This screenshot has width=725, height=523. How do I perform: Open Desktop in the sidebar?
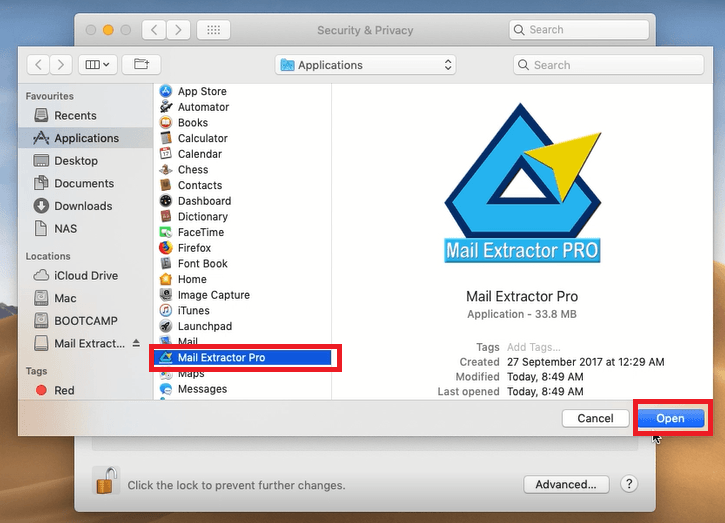pos(86,161)
